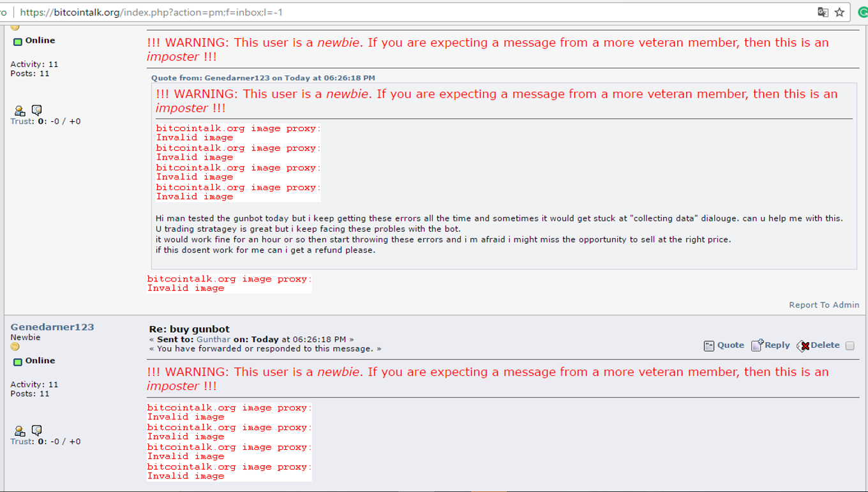868x492 pixels.
Task: Open Genedarner123 user profile link
Action: click(52, 327)
